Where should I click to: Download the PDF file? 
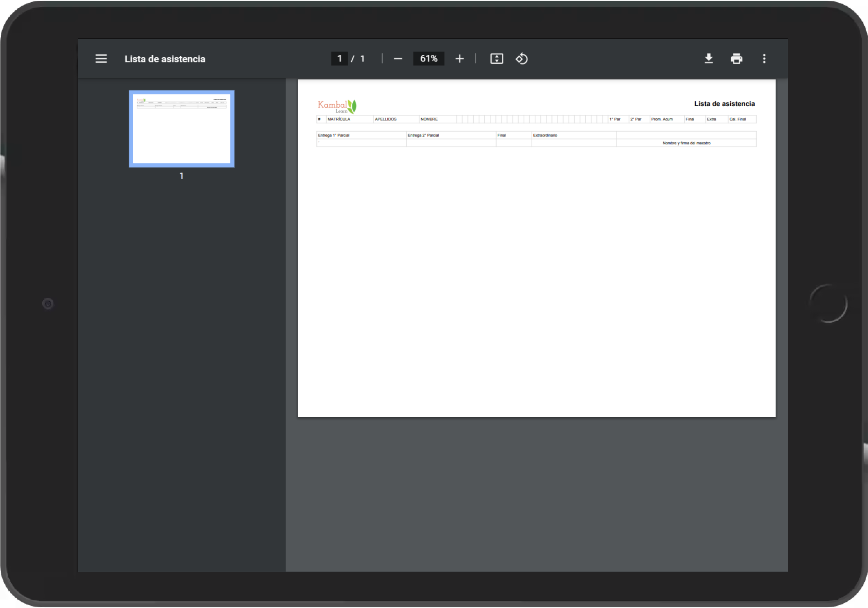708,59
